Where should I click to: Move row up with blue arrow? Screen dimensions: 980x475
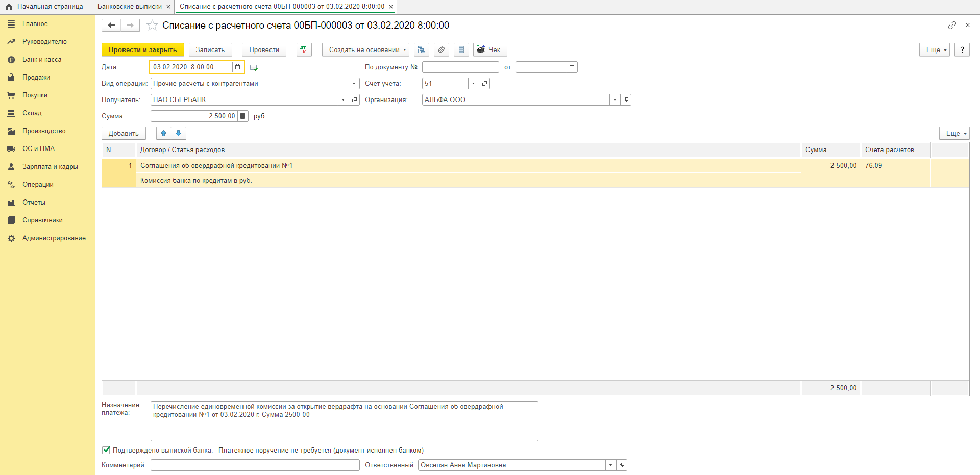click(x=164, y=133)
